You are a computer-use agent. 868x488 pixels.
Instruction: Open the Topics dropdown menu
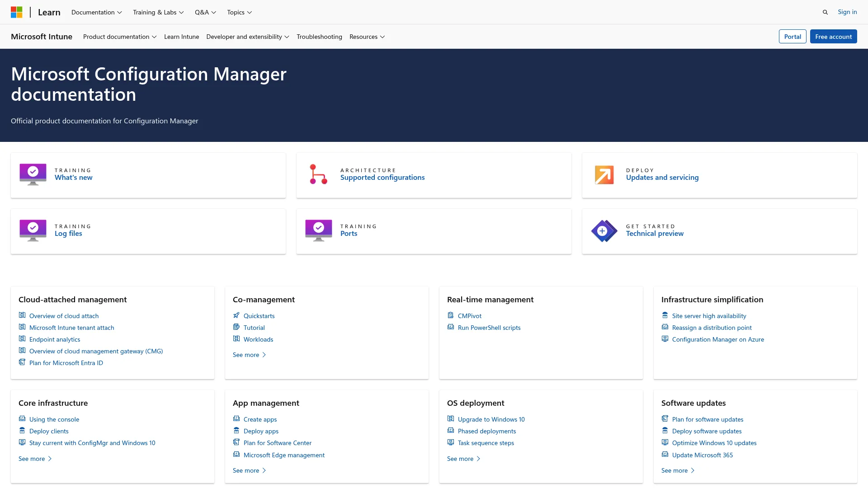pyautogui.click(x=240, y=12)
